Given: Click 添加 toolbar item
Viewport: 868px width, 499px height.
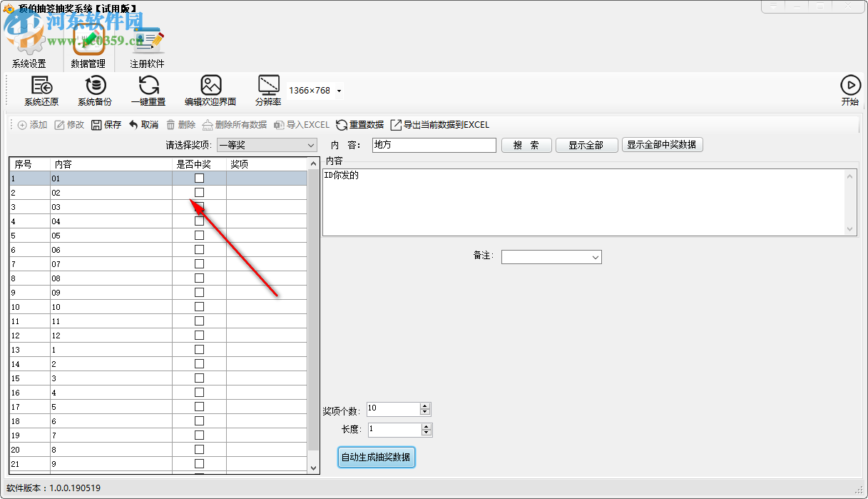Looking at the screenshot, I should pyautogui.click(x=32, y=125).
